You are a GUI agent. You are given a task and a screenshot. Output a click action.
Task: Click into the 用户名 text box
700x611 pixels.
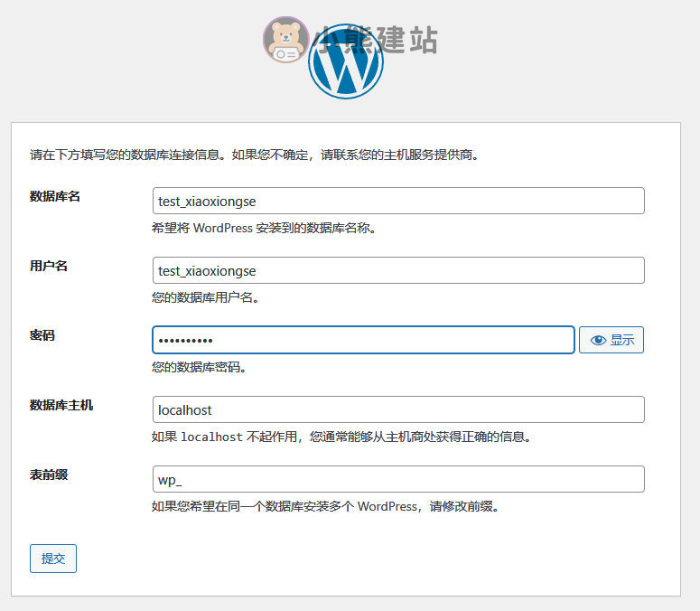pos(397,270)
